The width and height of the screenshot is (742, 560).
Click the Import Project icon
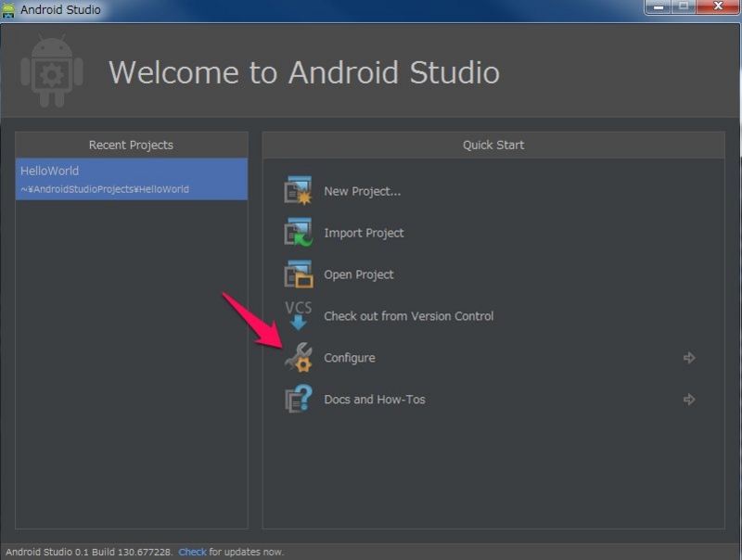click(298, 232)
